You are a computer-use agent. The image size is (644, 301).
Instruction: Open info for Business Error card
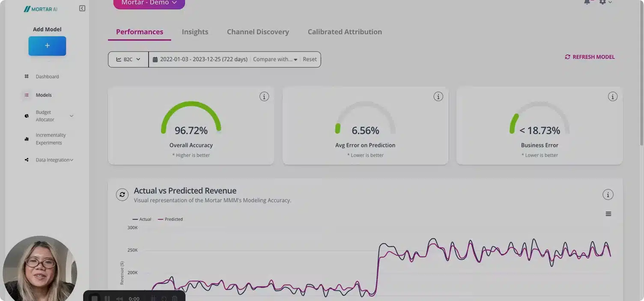613,96
